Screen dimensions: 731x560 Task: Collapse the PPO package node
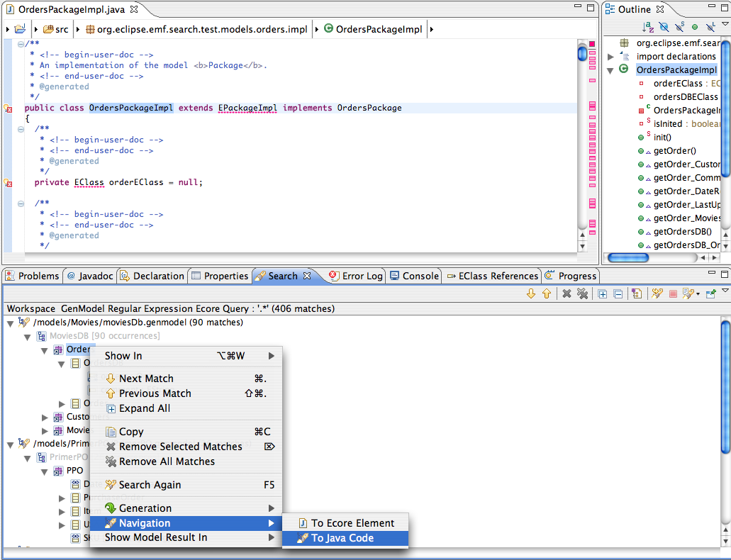coord(45,471)
